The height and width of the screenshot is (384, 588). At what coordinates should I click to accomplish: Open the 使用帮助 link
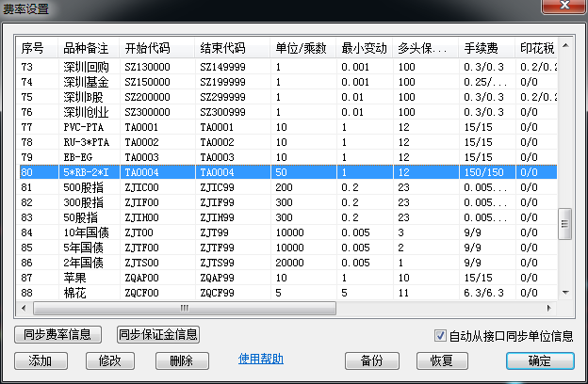[261, 359]
